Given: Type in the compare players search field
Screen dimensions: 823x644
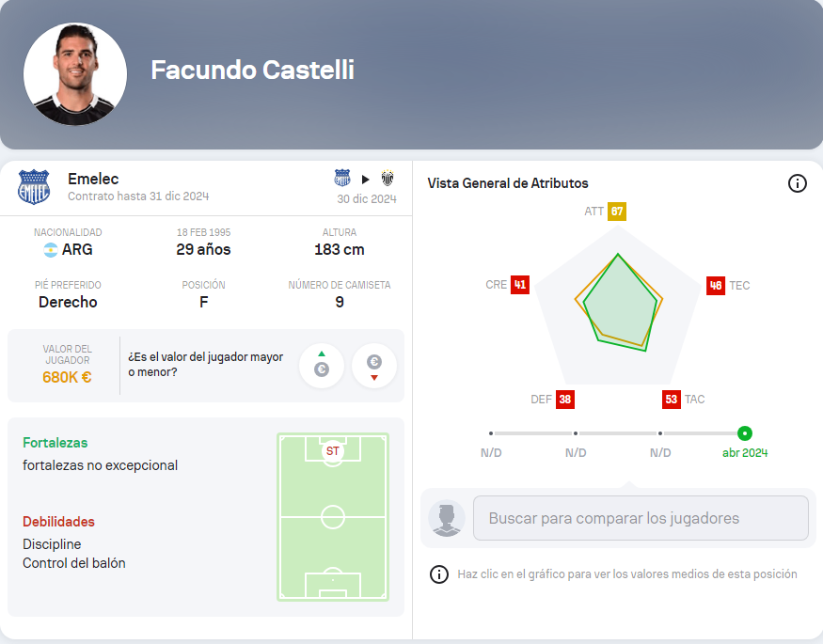Looking at the screenshot, I should pyautogui.click(x=640, y=518).
